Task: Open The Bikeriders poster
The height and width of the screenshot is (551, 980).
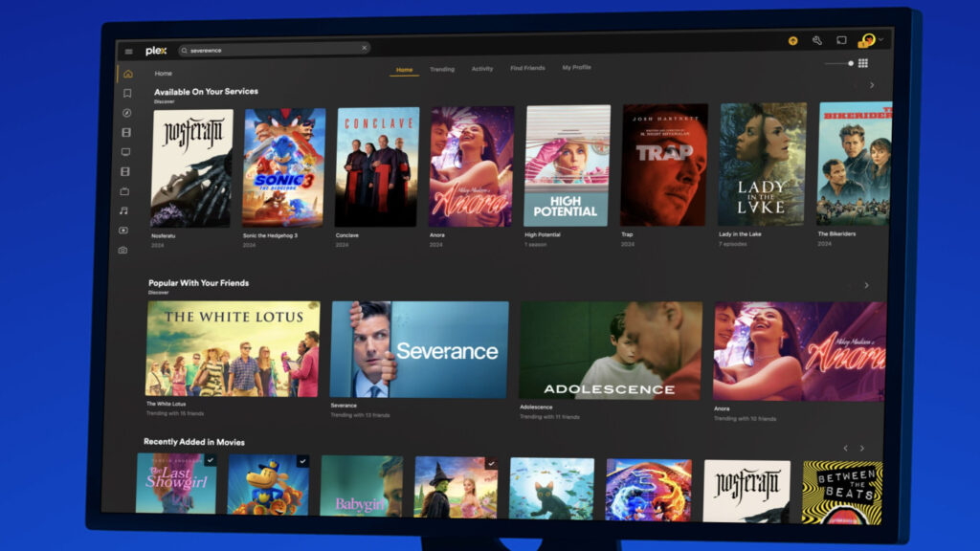Action: click(855, 164)
